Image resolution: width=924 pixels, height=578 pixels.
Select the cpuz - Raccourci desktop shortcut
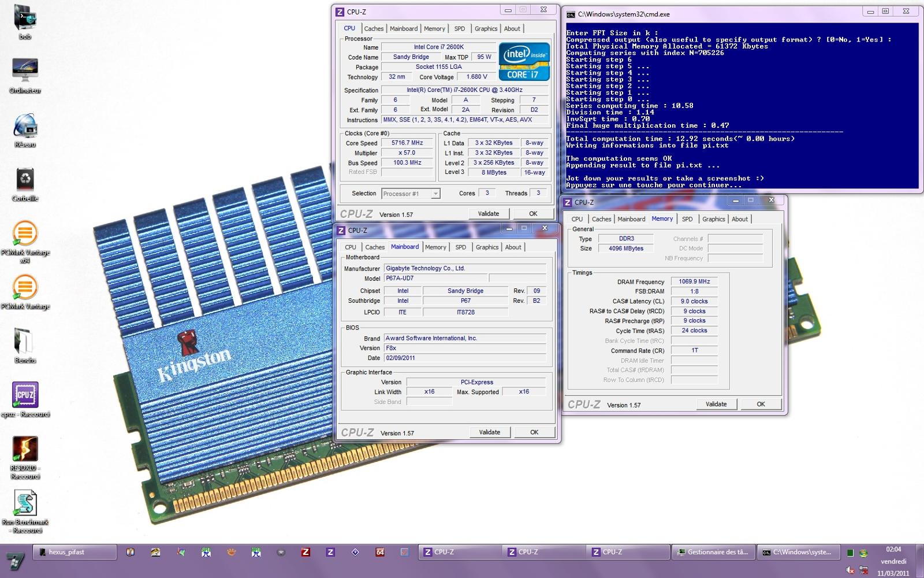25,399
